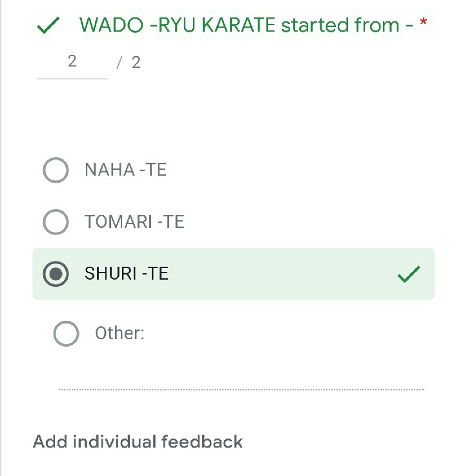Screen dimensions: 465x476
Task: Click the NAHA -TE answer label
Action: coord(125,170)
